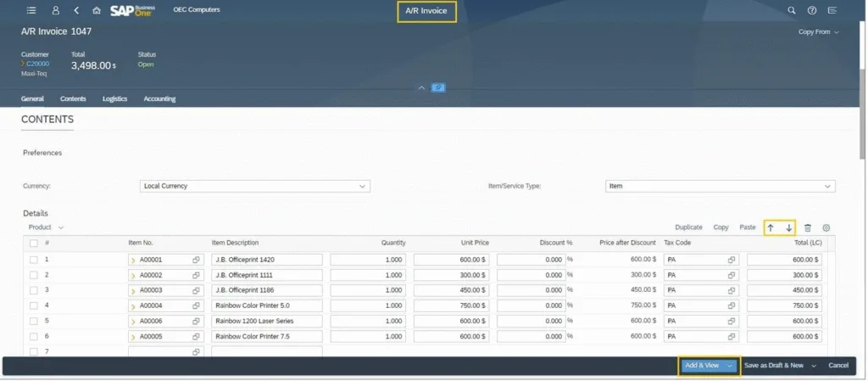Click the Tax Code column header
Screen dimensions: 868x381
click(677, 243)
